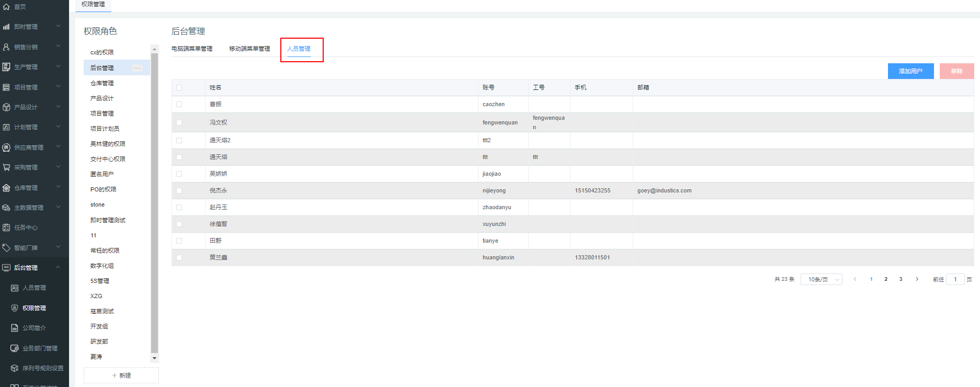The image size is (980, 387).
Task: Click the 智能厂牌 tag icon
Action: 6,248
